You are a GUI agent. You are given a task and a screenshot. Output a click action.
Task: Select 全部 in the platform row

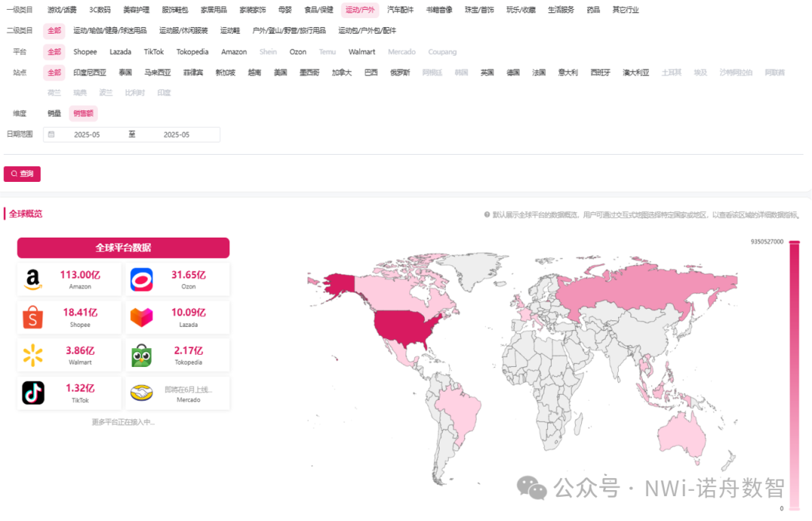click(x=54, y=52)
